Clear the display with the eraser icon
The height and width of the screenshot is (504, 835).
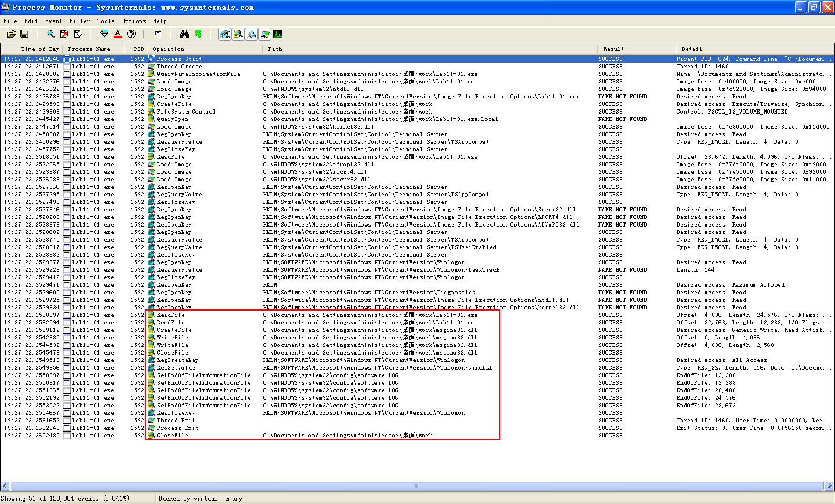(78, 34)
